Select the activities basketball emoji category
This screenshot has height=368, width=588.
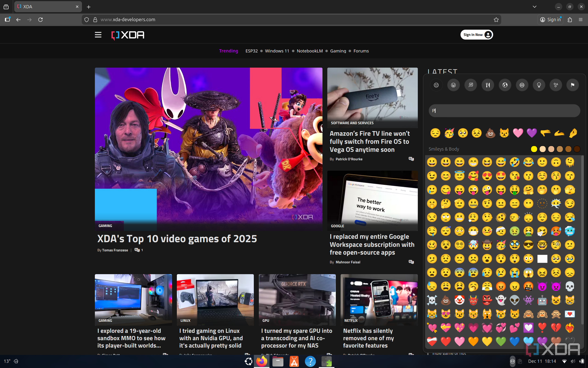coord(522,85)
